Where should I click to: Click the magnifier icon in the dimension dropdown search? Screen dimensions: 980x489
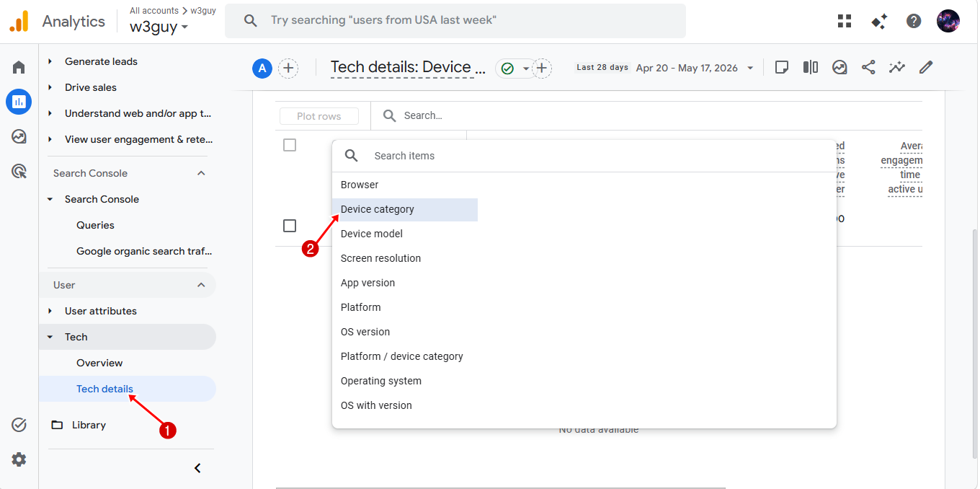click(x=352, y=156)
